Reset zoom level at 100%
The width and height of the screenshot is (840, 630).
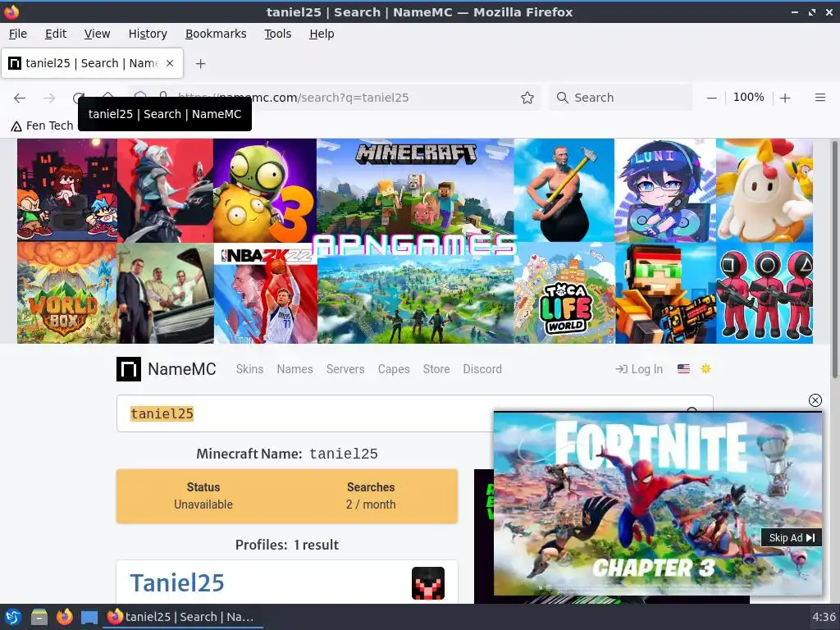[x=748, y=97]
